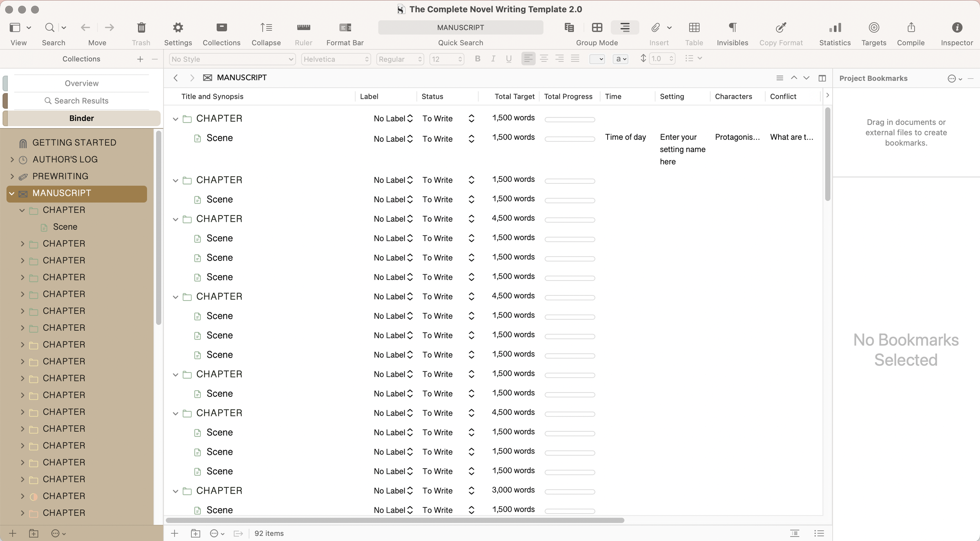The width and height of the screenshot is (980, 541).
Task: Collapse the MANUSCRIPT folder in binder
Action: [x=12, y=194]
